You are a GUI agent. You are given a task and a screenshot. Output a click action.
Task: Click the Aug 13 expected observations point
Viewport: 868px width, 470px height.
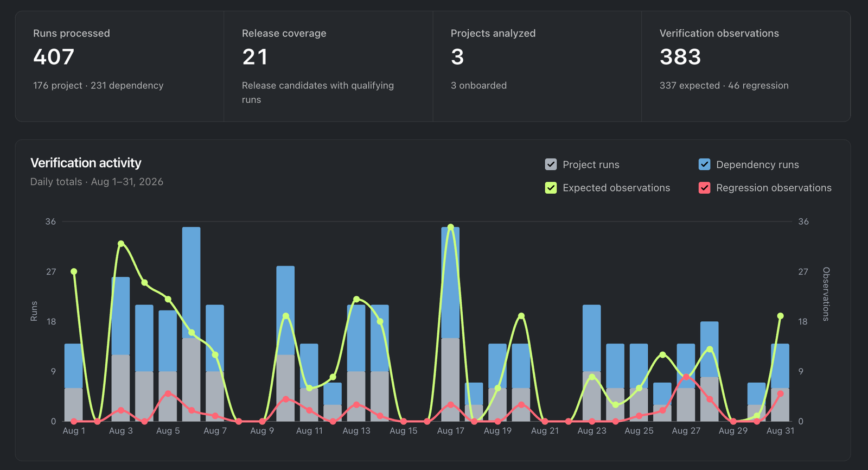click(x=356, y=299)
